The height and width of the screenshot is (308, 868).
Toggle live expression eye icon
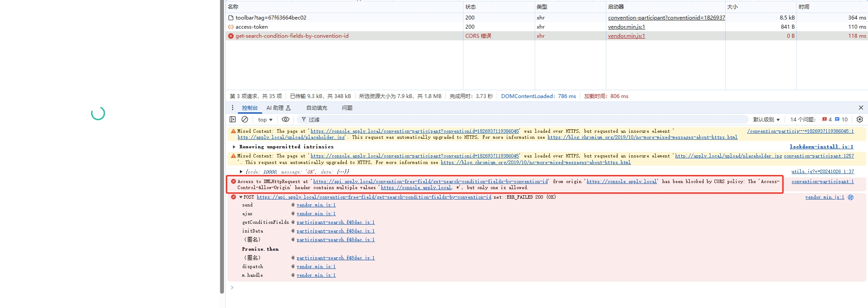pos(285,119)
